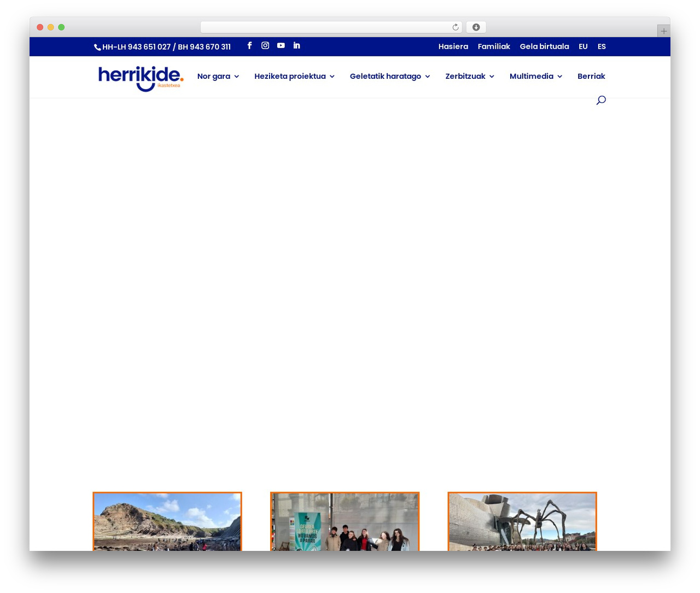Open the Familiak link
The image size is (700, 593).
click(x=494, y=46)
